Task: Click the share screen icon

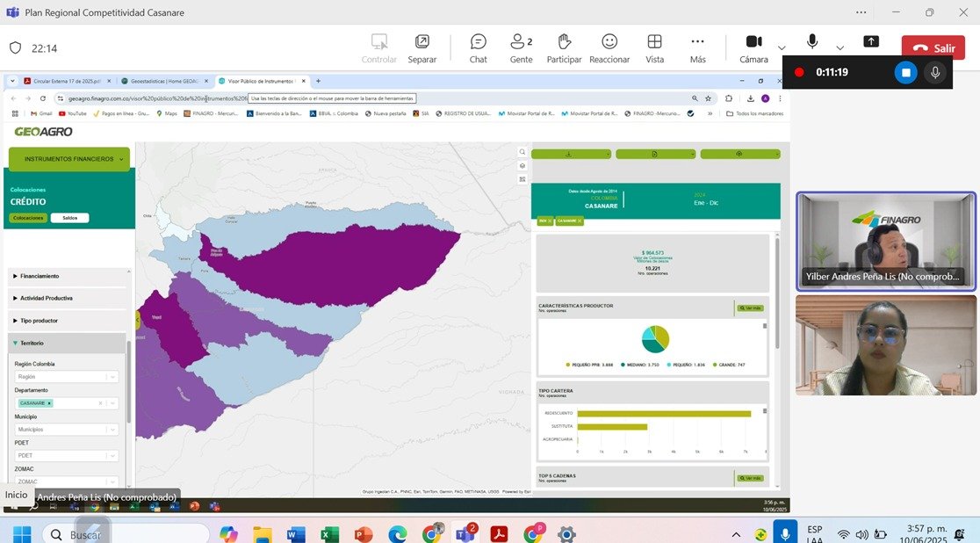Action: tap(871, 41)
